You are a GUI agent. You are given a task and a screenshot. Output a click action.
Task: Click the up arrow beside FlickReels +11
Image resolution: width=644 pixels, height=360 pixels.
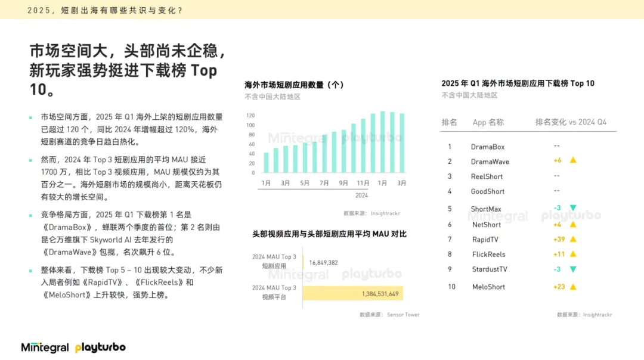(x=573, y=254)
